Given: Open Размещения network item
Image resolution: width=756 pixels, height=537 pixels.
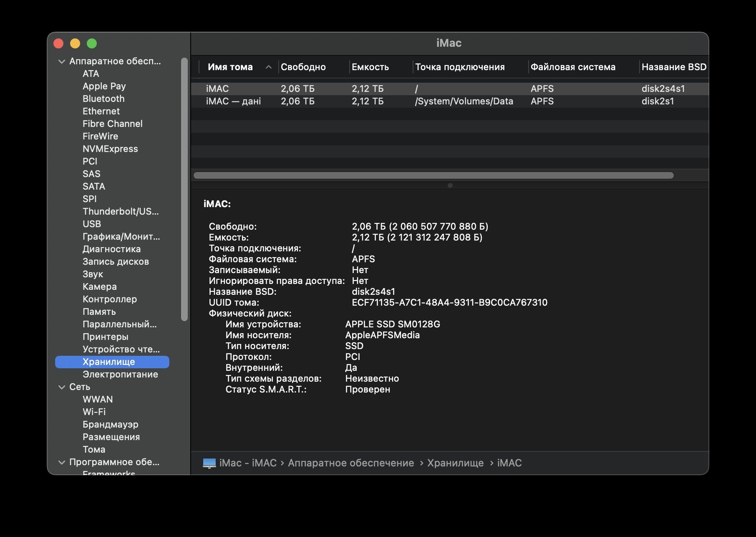Looking at the screenshot, I should coord(111,437).
